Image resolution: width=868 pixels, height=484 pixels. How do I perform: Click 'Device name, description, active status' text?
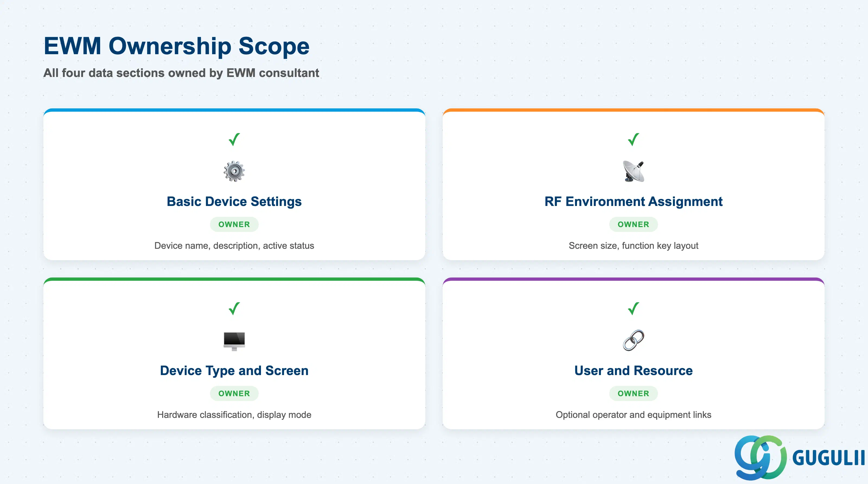[x=234, y=246]
